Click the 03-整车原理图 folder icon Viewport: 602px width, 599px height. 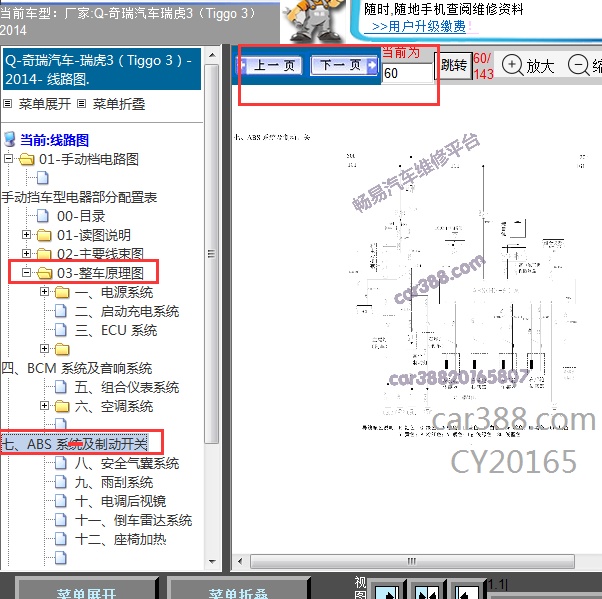[x=45, y=273]
